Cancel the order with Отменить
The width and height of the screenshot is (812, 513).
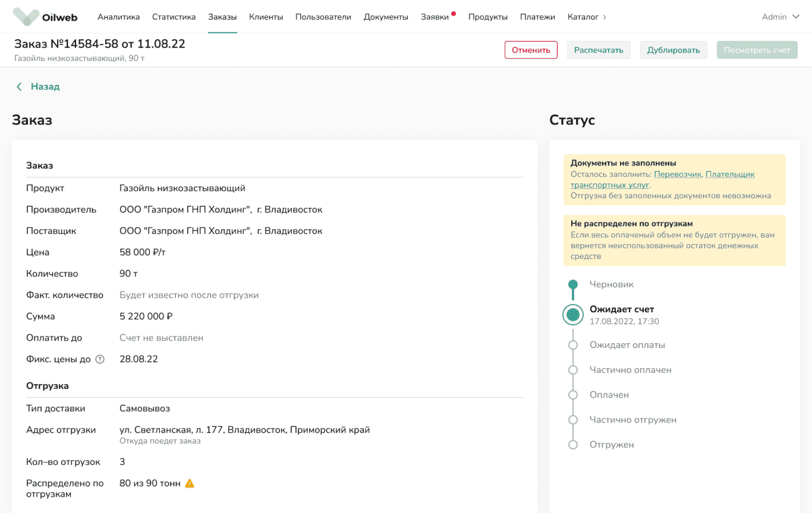(531, 50)
